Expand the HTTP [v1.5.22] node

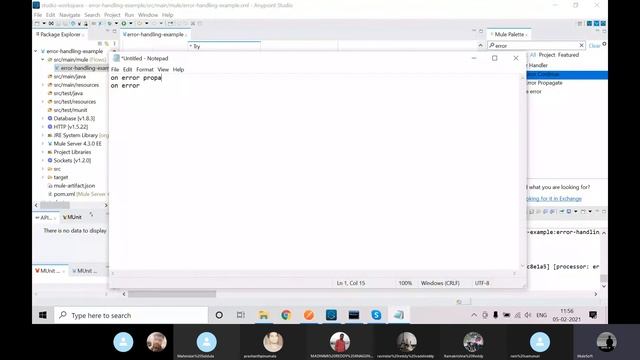43,127
